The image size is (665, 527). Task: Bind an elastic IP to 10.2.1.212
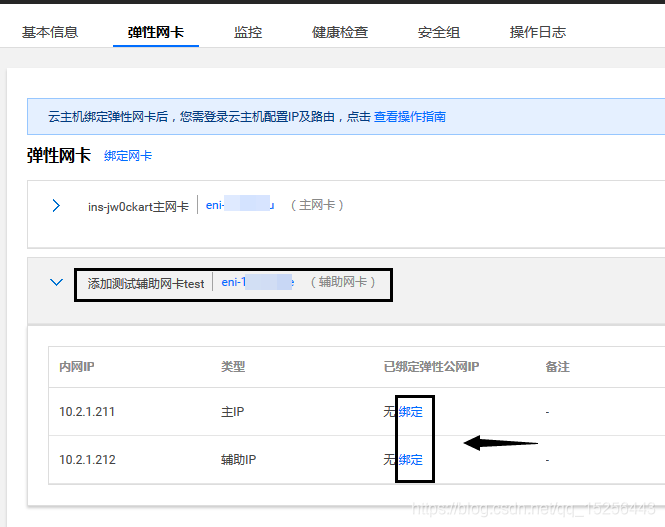click(x=411, y=460)
